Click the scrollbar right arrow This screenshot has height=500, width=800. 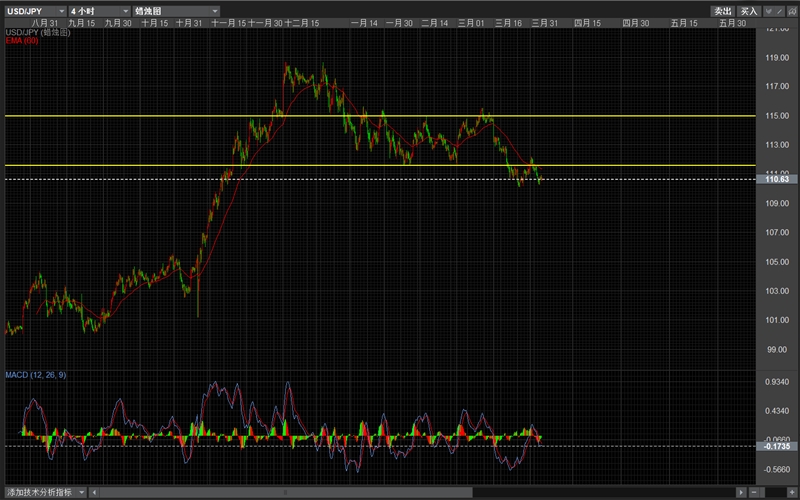[742, 492]
